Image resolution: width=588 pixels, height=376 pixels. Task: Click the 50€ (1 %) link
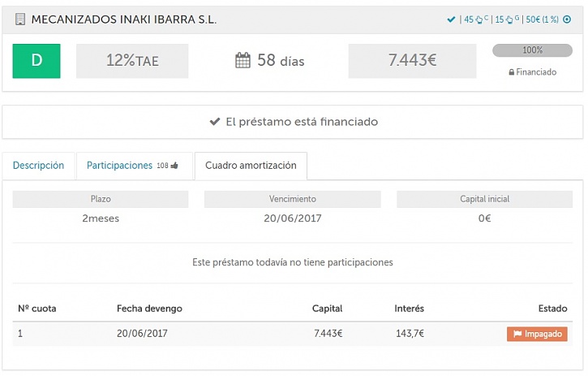[x=542, y=19]
